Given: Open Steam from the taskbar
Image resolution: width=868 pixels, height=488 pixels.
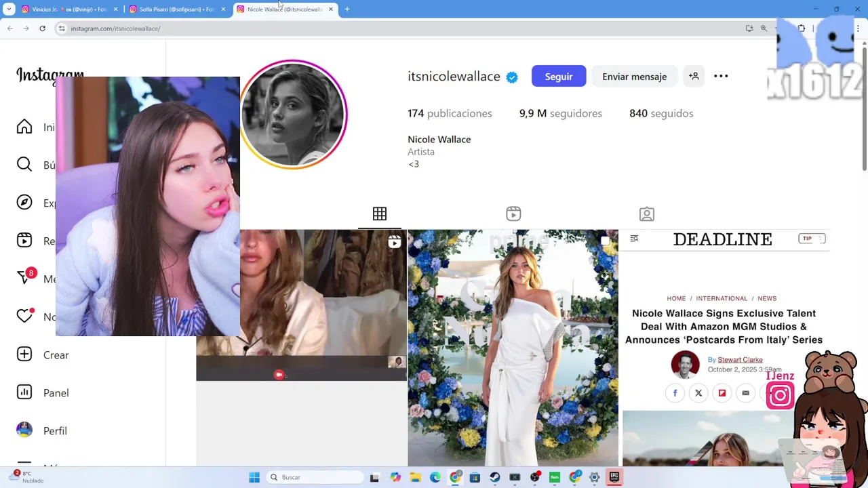Looking at the screenshot, I should [x=495, y=477].
